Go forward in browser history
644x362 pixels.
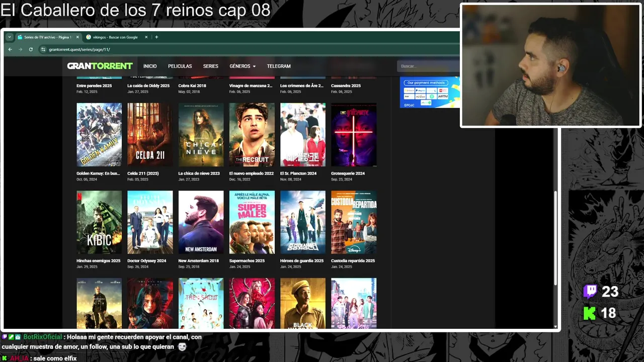(x=20, y=49)
